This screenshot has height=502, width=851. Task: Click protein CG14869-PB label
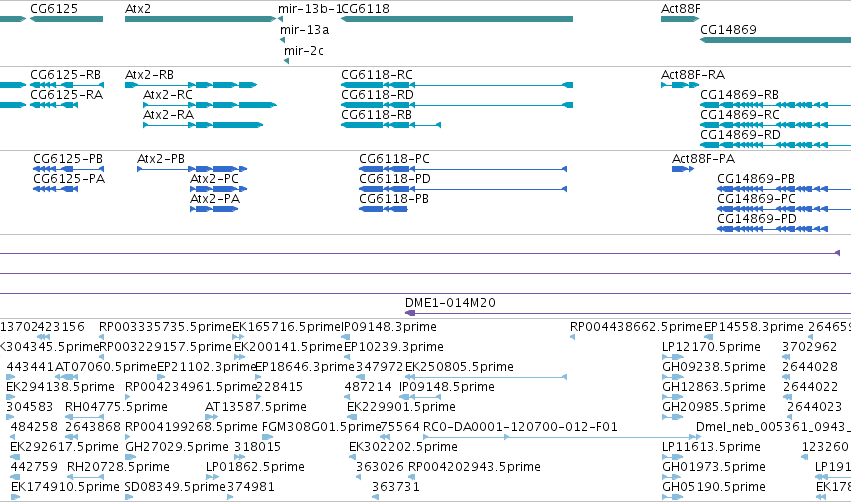click(755, 179)
